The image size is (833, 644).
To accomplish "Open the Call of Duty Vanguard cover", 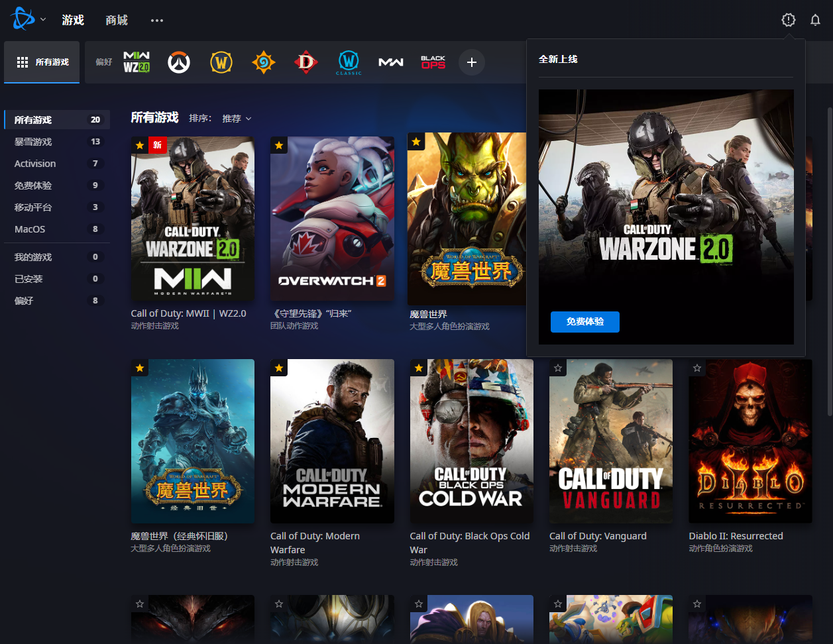I will tap(611, 441).
